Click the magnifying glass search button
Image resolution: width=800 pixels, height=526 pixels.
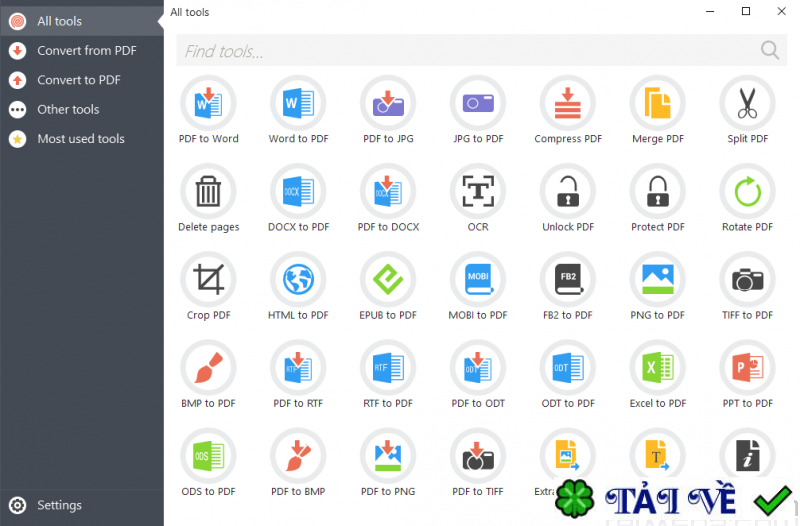pos(769,51)
